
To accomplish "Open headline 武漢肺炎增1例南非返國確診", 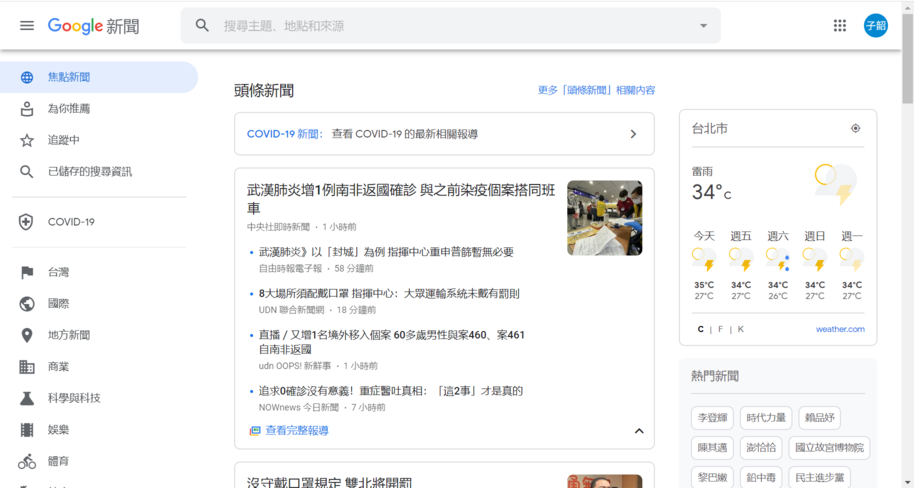I will point(401,199).
